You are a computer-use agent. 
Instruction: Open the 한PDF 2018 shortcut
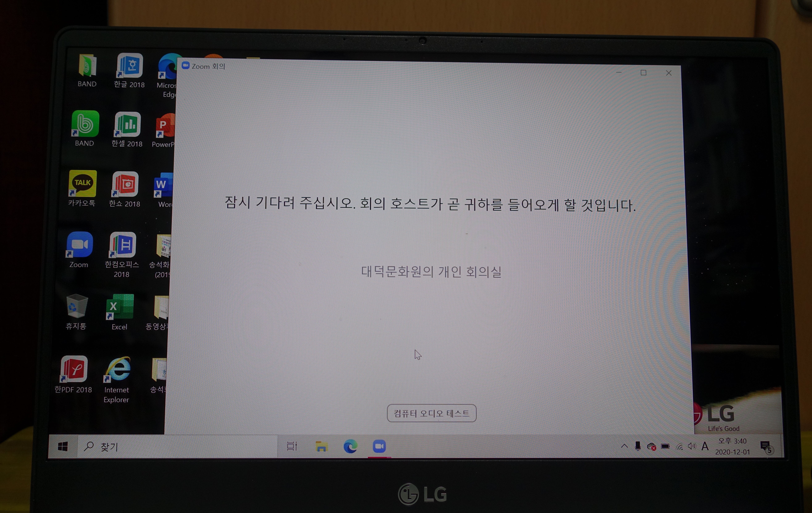coord(73,374)
